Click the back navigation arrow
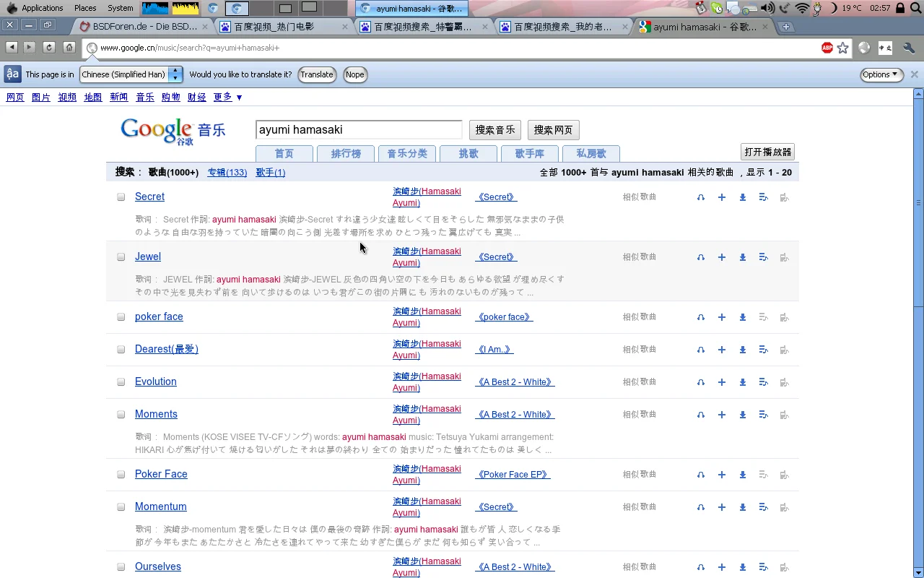Image resolution: width=924 pixels, height=578 pixels. 11,47
